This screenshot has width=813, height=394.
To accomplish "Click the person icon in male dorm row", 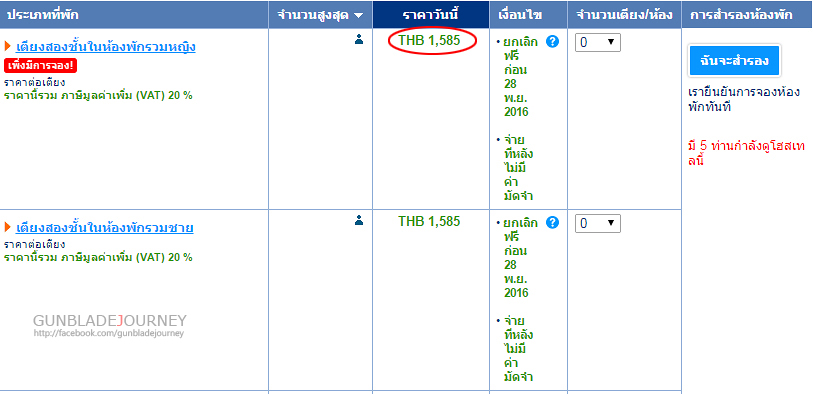I will tap(359, 221).
